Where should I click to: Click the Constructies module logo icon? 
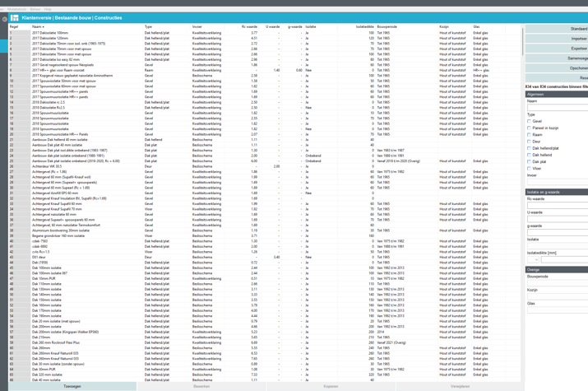14,17
